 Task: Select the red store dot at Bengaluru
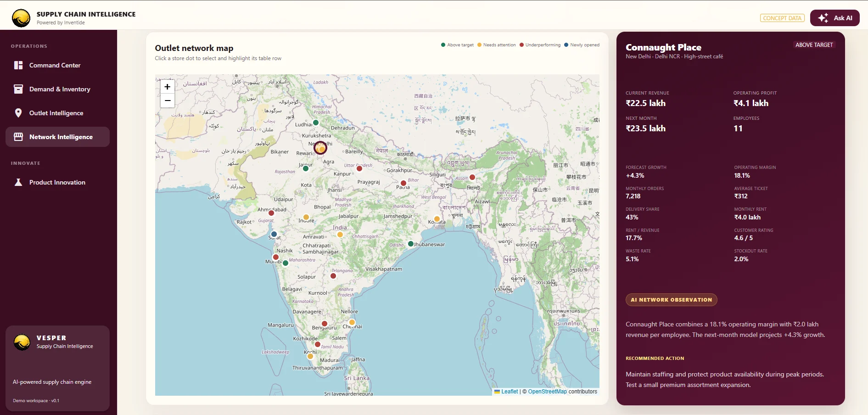click(x=325, y=324)
